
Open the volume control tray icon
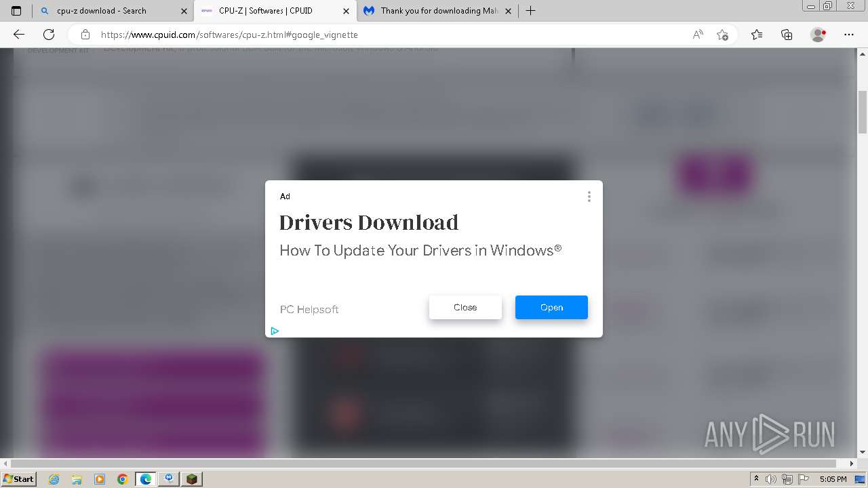(x=771, y=479)
